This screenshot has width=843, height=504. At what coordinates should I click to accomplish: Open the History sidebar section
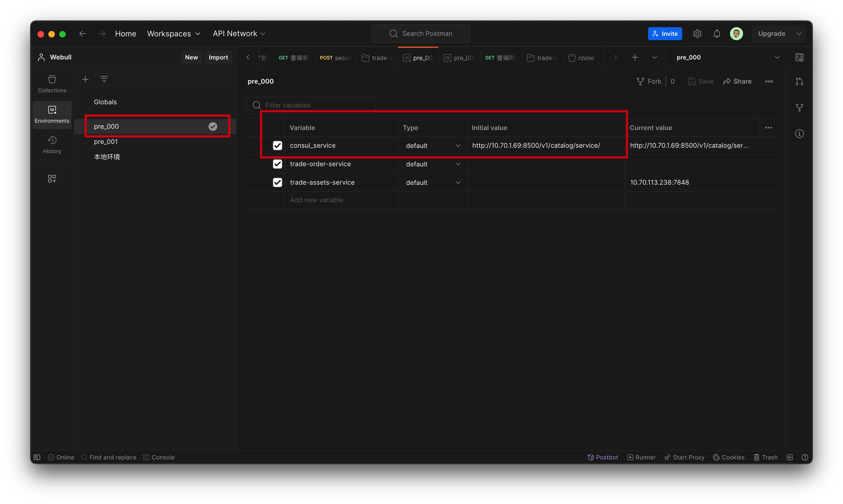[x=52, y=145]
